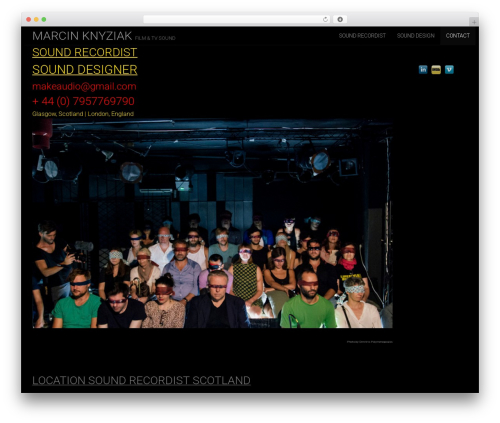The image size is (500, 423).
Task: Open the Sound Recordist menu item
Action: pyautogui.click(x=362, y=36)
